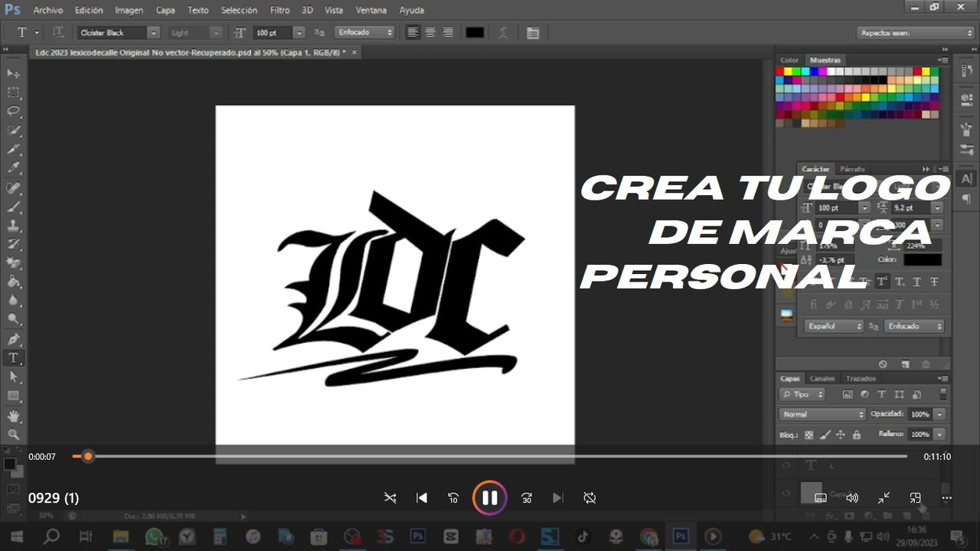
Task: Toggle text orientation in options bar
Action: point(57,33)
